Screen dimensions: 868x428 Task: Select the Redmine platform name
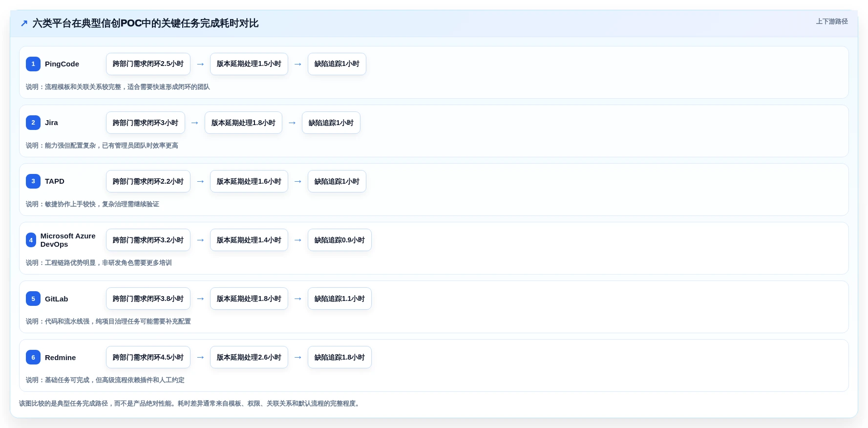pyautogui.click(x=61, y=357)
